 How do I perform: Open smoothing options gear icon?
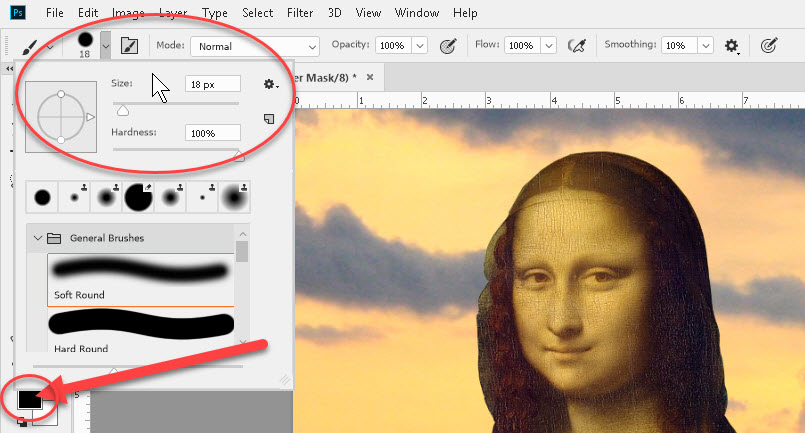(x=732, y=46)
